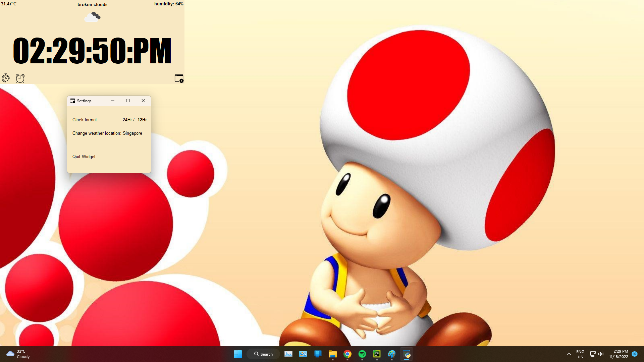Screen dimensions: 644x362
Task: Switch clock format to 24Hr
Action: pyautogui.click(x=127, y=120)
